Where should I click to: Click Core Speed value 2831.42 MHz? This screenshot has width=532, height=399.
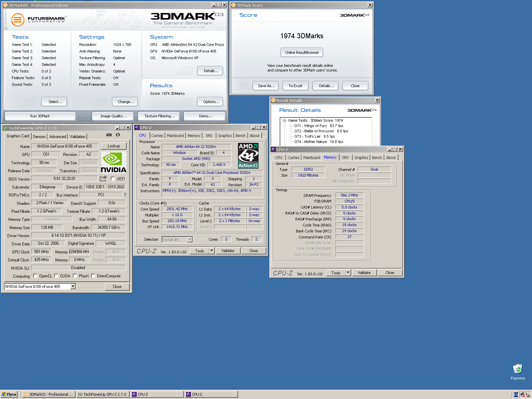177,209
